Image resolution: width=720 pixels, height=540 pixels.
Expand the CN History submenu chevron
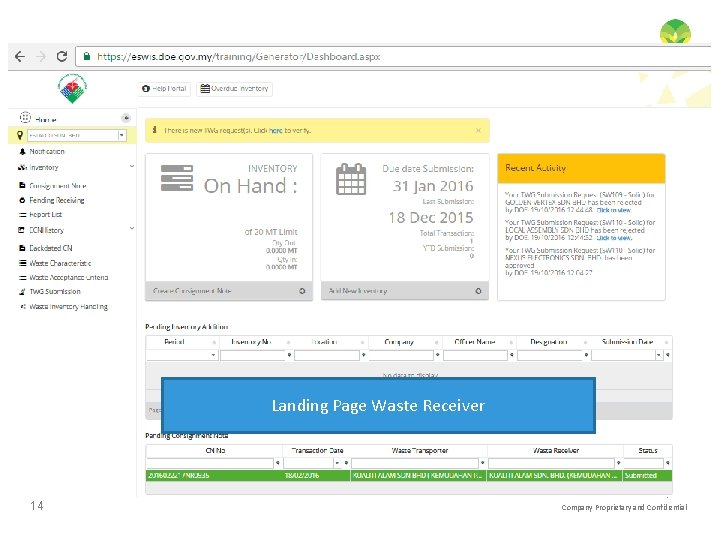[x=132, y=228]
